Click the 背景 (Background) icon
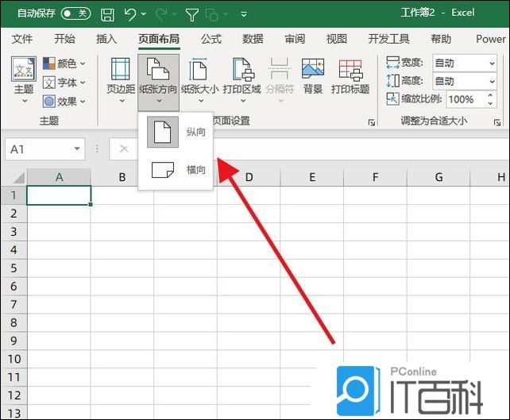The image size is (510, 420). pos(313,68)
